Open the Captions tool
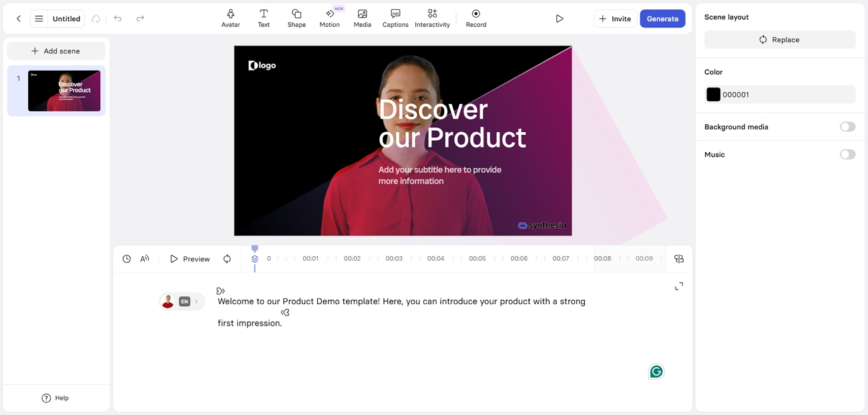 (x=395, y=19)
